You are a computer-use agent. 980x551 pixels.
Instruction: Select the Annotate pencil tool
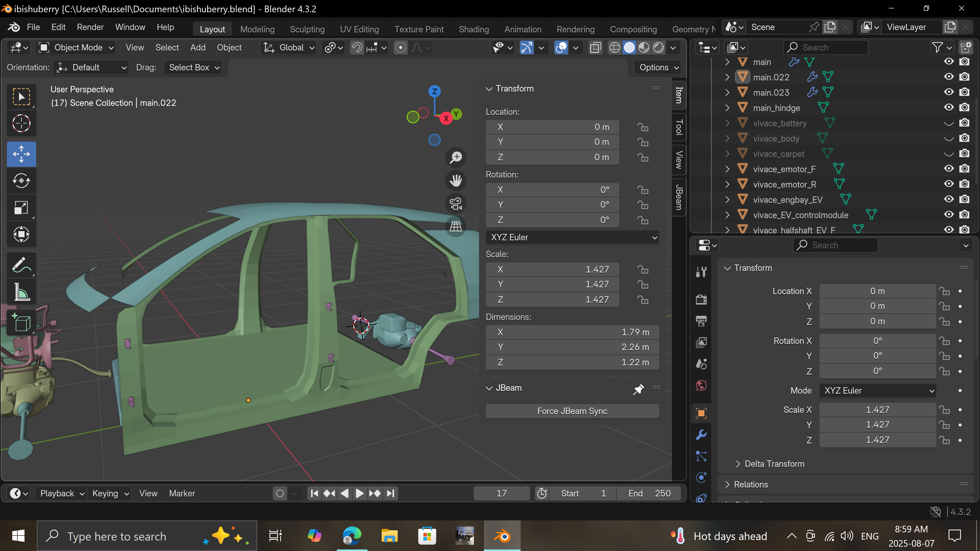(21, 265)
